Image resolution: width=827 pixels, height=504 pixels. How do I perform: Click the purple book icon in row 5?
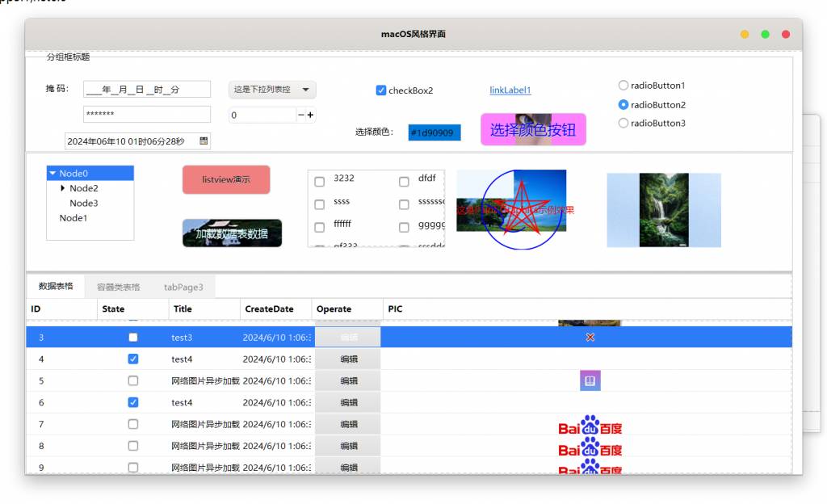pos(590,380)
